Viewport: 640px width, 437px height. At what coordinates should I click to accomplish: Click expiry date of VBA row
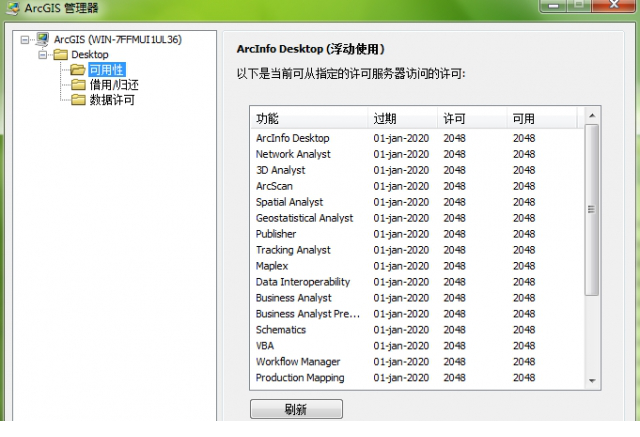point(401,346)
